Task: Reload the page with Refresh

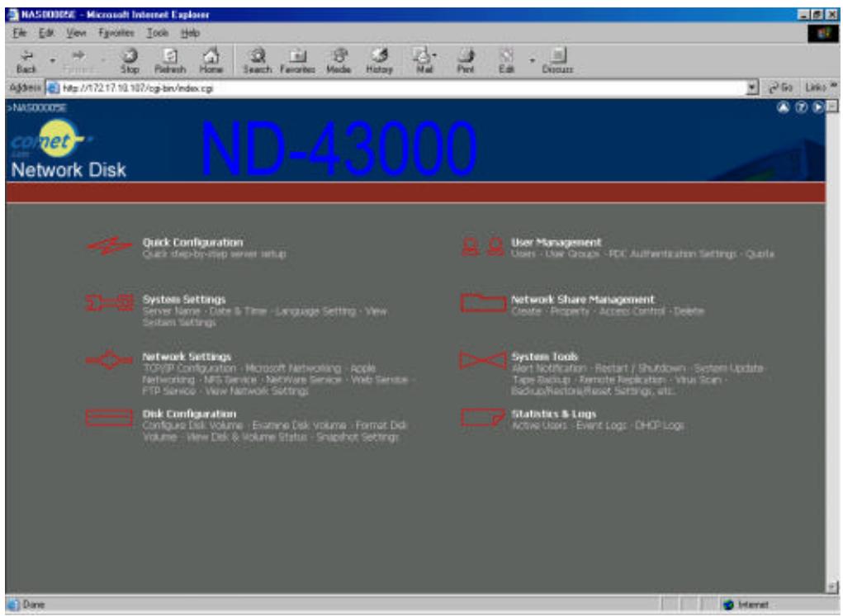Action: (170, 61)
